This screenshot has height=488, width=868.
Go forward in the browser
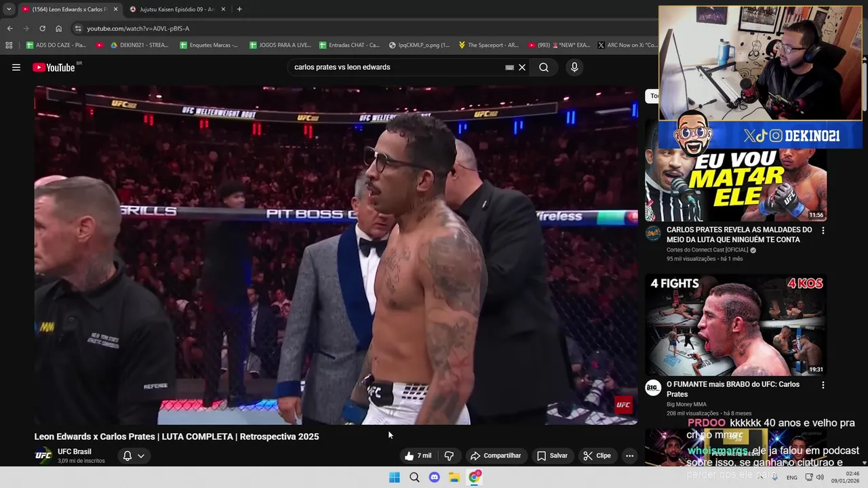coord(26,28)
